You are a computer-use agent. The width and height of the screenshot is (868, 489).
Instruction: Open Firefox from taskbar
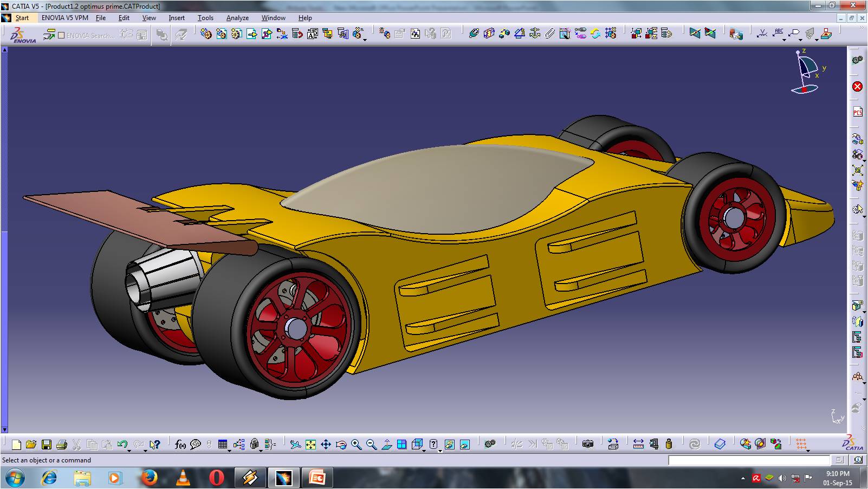(149, 478)
